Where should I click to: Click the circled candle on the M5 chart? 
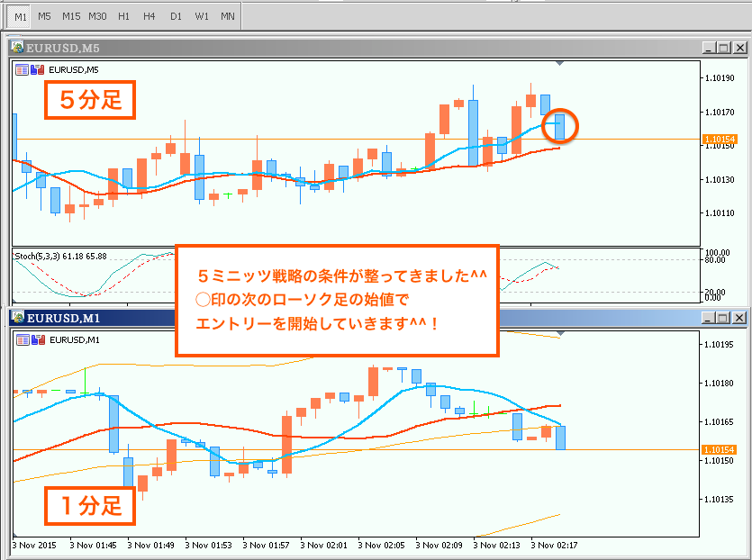560,126
